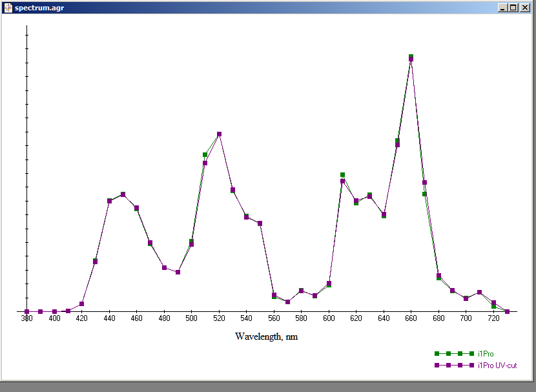The width and height of the screenshot is (536, 392).
Task: Click the purple data point at 670 nm
Action: point(424,183)
